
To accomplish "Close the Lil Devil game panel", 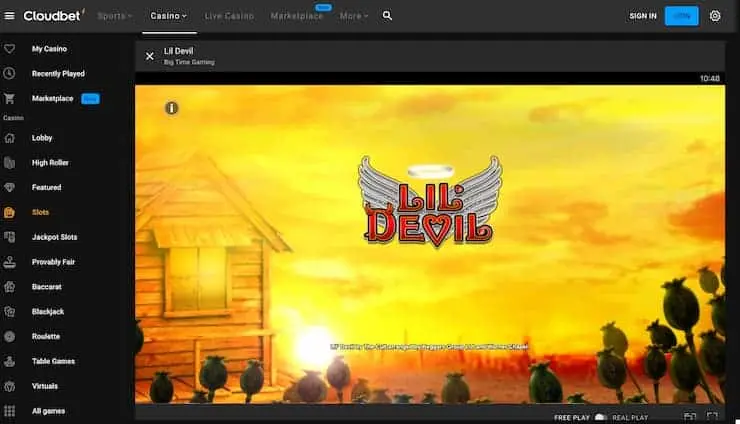I will click(x=150, y=56).
